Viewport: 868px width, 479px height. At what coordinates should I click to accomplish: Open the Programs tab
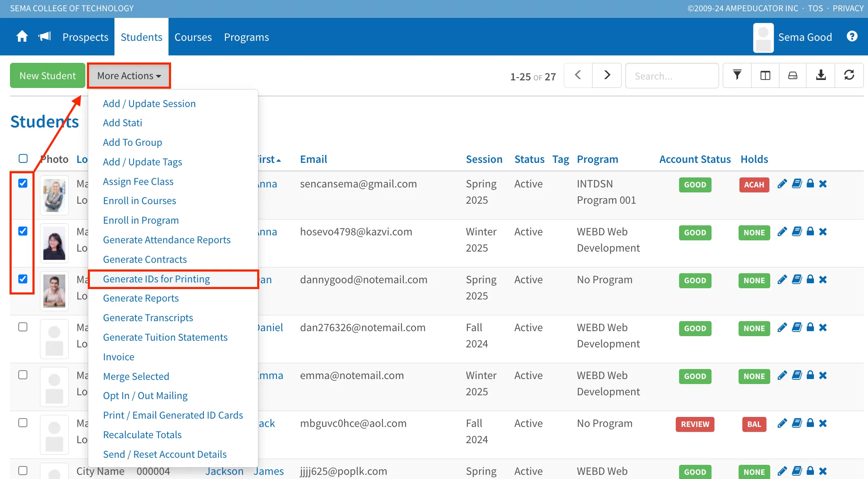(247, 37)
